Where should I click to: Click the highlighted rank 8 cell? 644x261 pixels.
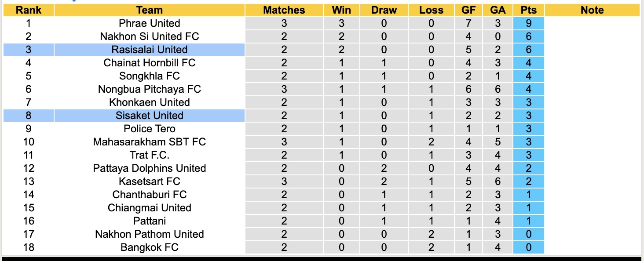point(28,116)
